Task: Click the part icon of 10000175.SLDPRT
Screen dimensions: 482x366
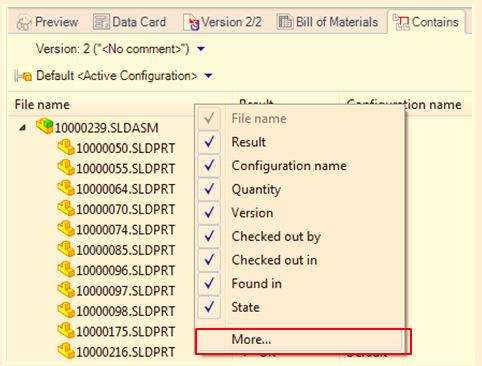Action: click(66, 330)
